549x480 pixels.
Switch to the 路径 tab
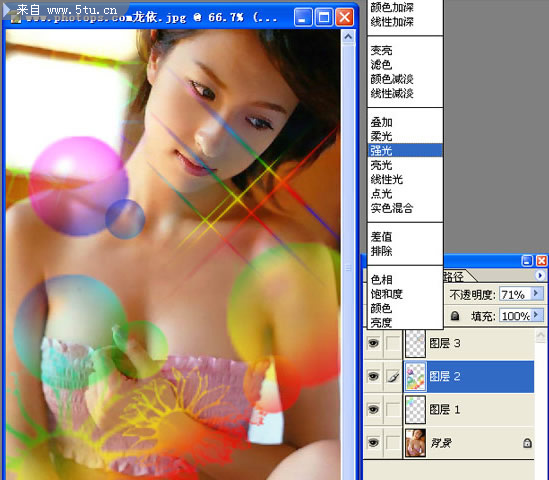[x=454, y=277]
